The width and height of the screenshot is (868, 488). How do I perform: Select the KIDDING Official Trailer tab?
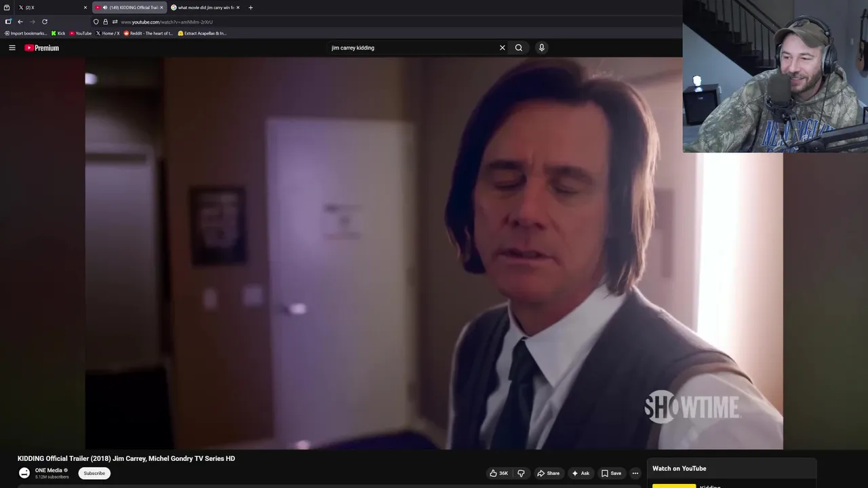coord(129,7)
